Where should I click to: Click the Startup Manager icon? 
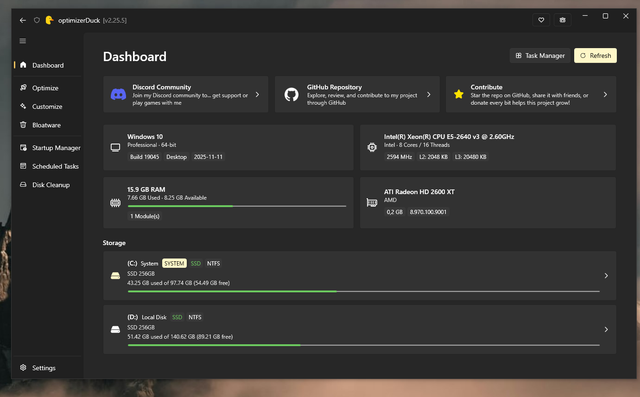(23, 148)
